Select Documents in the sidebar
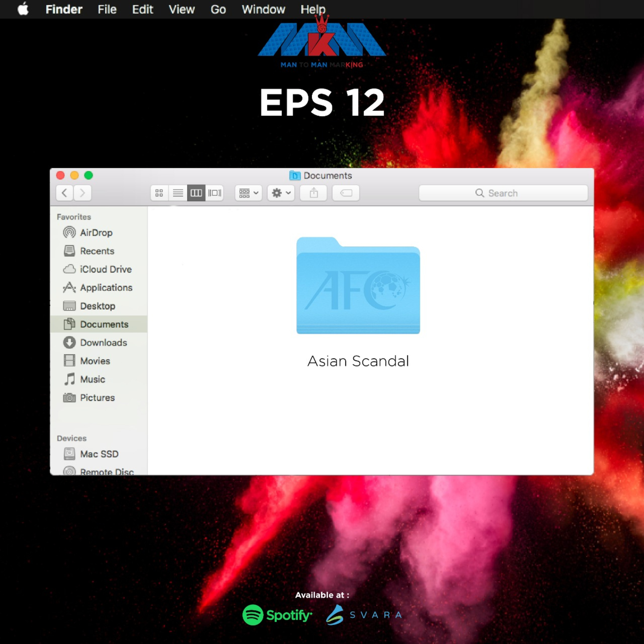Image resolution: width=644 pixels, height=644 pixels. pos(99,324)
